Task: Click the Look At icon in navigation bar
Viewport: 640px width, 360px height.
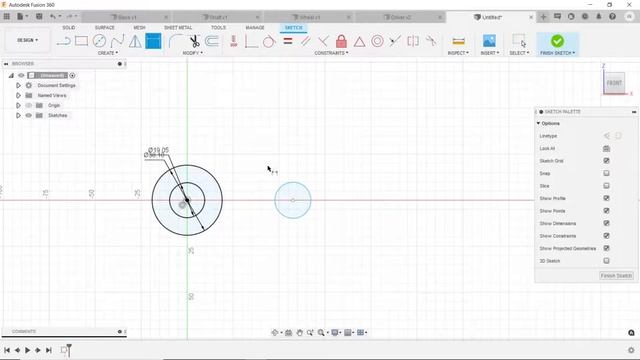Action: [x=289, y=333]
